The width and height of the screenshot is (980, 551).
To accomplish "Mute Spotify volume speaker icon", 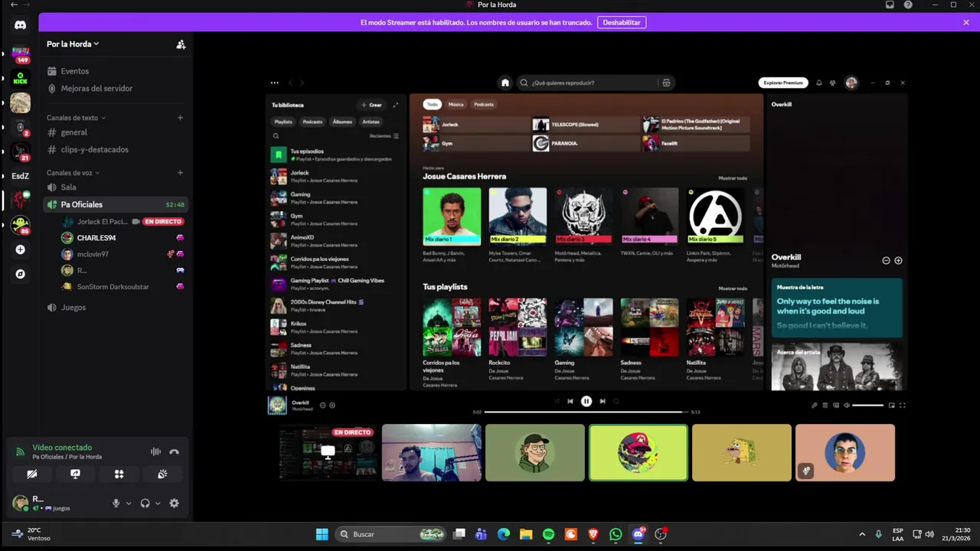I will (846, 406).
